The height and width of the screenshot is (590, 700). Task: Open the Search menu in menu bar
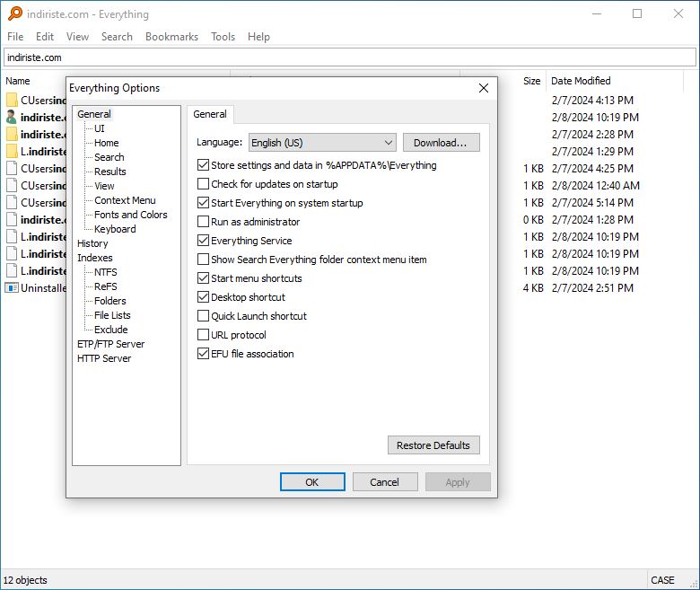(x=117, y=37)
